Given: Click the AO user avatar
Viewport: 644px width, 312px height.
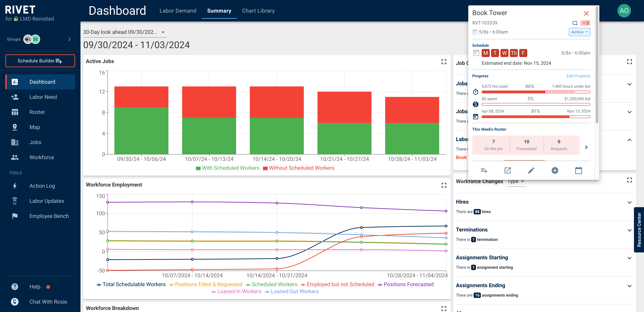Looking at the screenshot, I should (624, 11).
